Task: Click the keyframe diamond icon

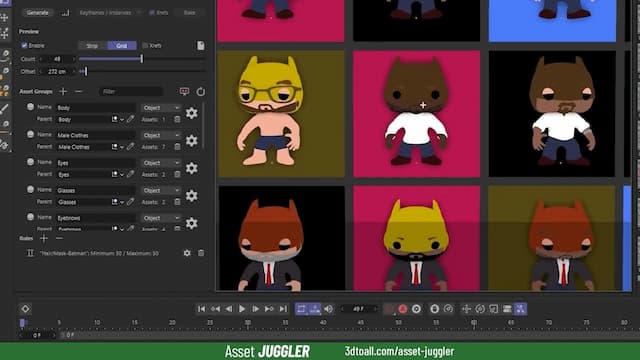Action: click(25, 309)
